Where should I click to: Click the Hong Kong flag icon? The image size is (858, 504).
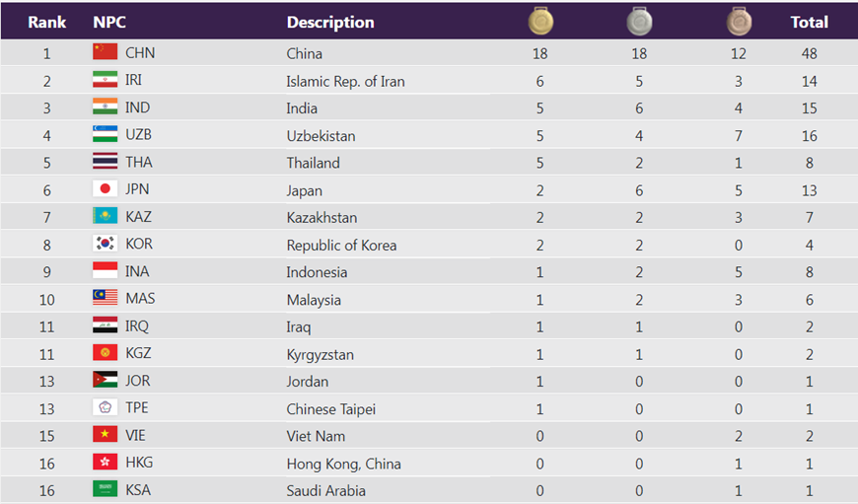click(106, 462)
